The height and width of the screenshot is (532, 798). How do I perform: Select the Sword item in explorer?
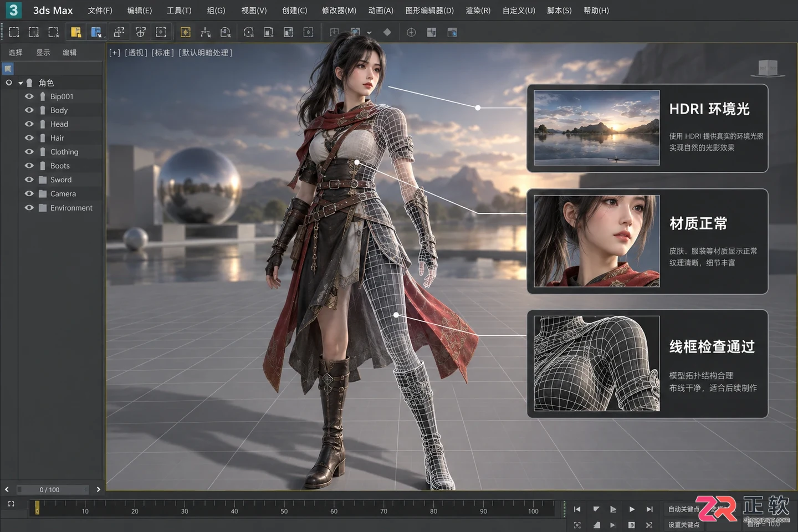point(61,180)
